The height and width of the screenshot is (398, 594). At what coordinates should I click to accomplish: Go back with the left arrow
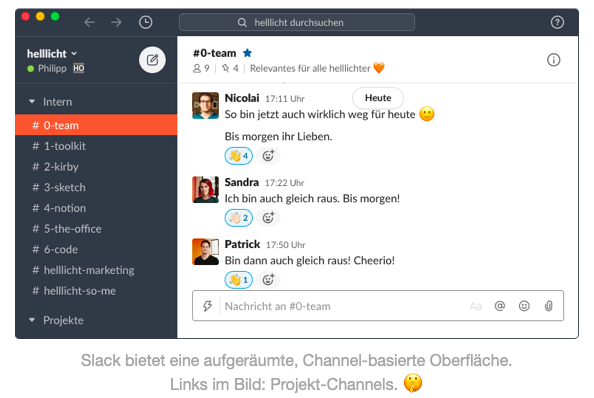(x=89, y=22)
